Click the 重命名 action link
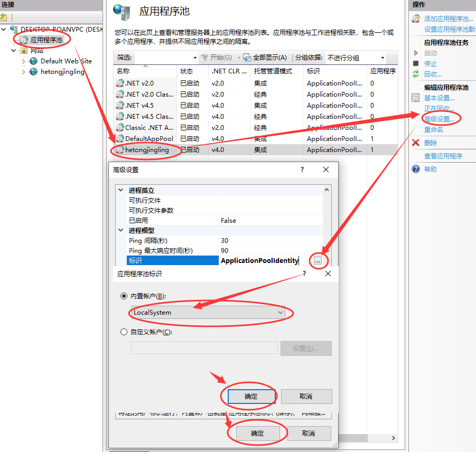Image resolution: width=476 pixels, height=452 pixels. [434, 130]
